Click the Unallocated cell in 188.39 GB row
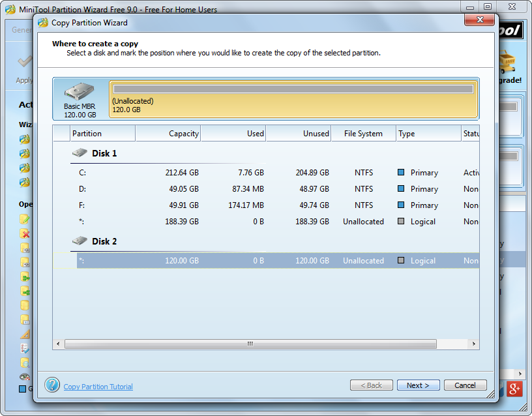This screenshot has height=416, width=532. pyautogui.click(x=363, y=221)
